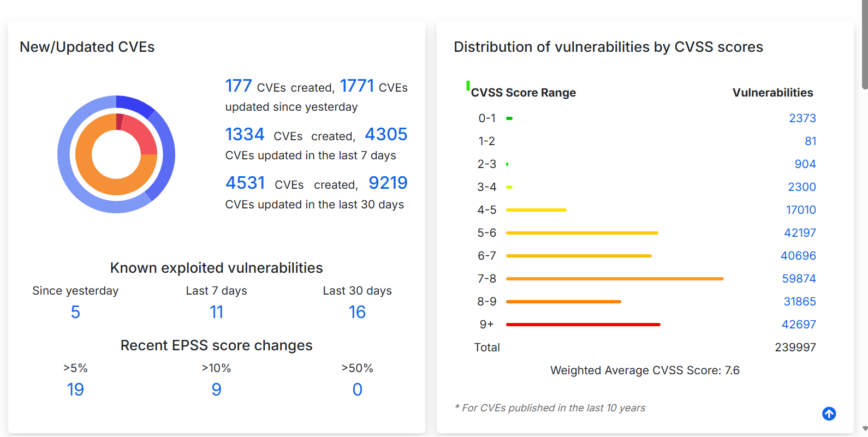Click the 5 exploited vulnerabilities since yesterday
The image size is (868, 437).
pyautogui.click(x=75, y=312)
